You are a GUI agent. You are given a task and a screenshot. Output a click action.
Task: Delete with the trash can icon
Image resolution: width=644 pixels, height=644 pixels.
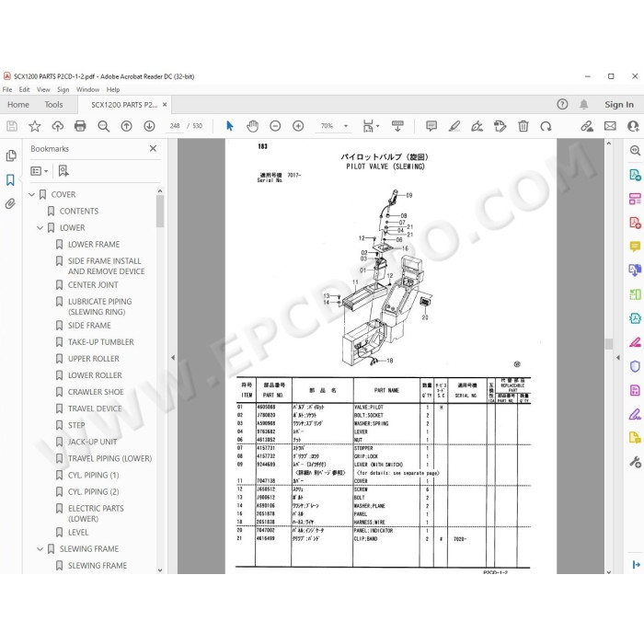tap(523, 126)
